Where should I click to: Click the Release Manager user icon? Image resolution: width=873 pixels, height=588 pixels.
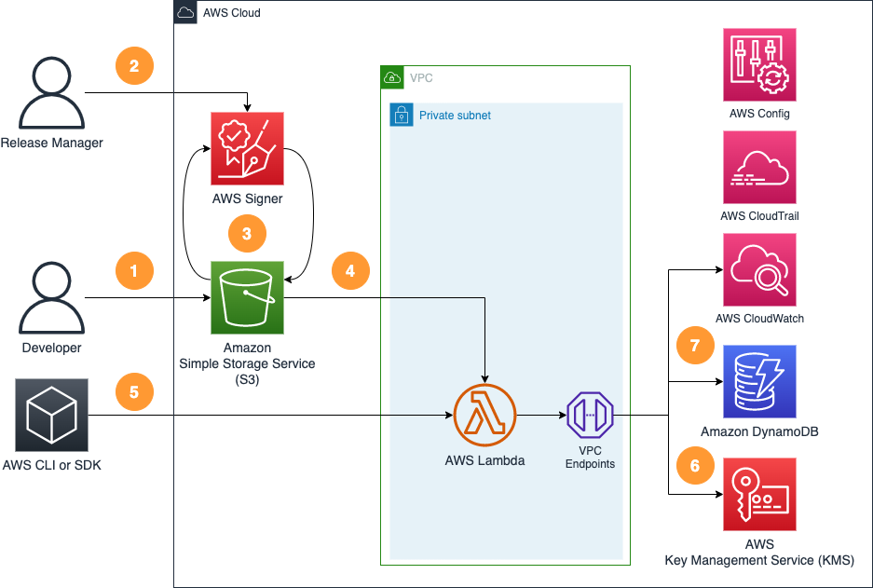pyautogui.click(x=52, y=93)
